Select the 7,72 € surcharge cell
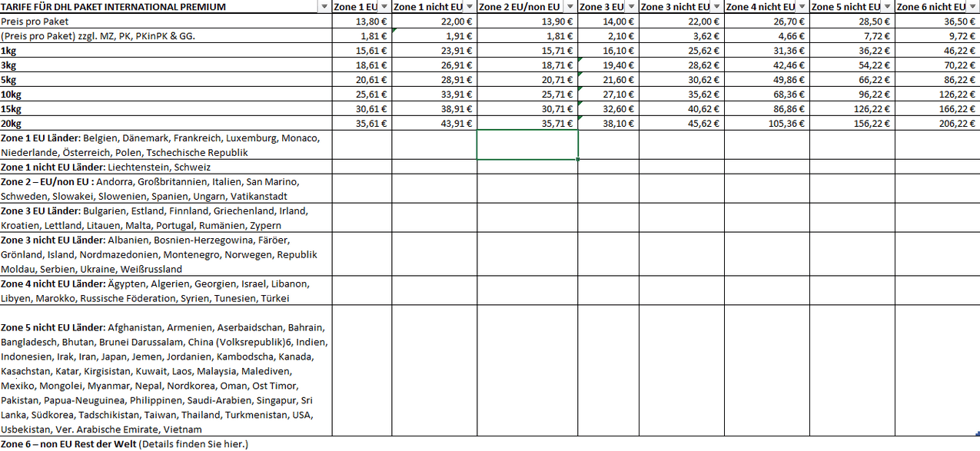Viewport: 980px width, 451px height. (852, 36)
